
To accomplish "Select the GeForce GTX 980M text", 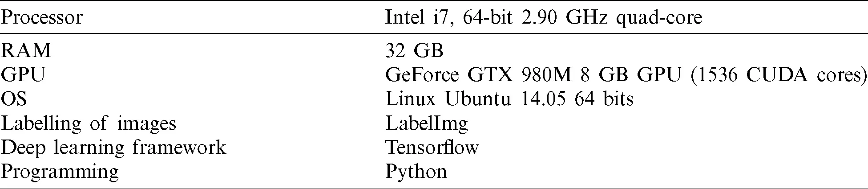I will tap(478, 75).
